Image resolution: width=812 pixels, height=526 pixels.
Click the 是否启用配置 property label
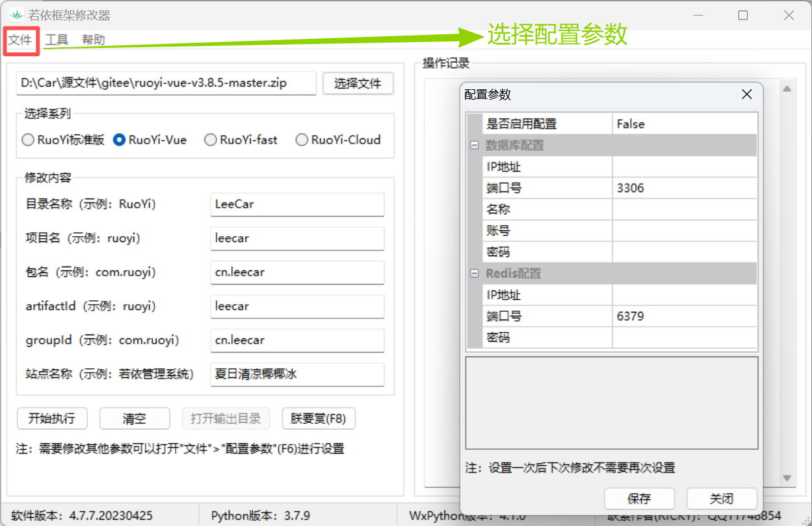point(521,124)
